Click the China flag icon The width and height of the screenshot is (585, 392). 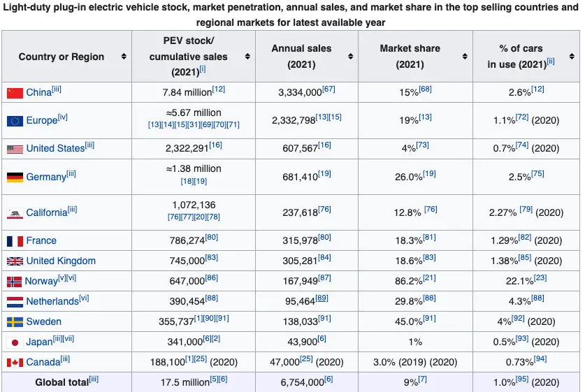pos(15,92)
